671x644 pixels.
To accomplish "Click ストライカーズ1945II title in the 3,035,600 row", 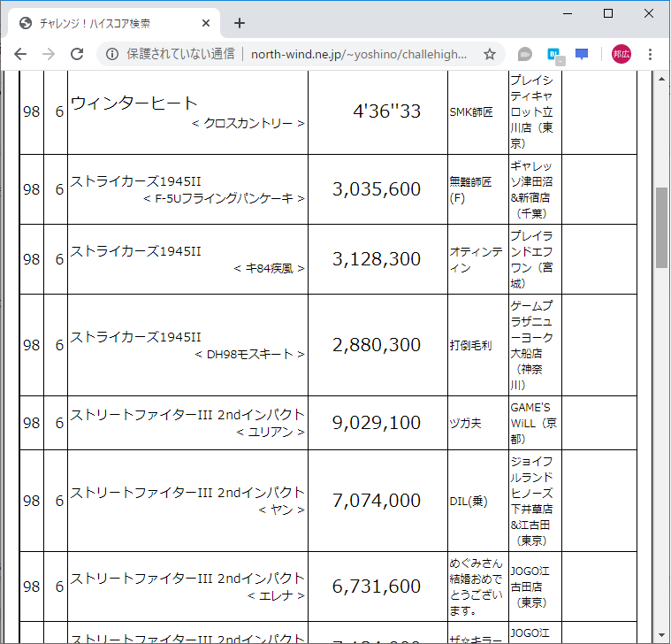I will click(135, 181).
